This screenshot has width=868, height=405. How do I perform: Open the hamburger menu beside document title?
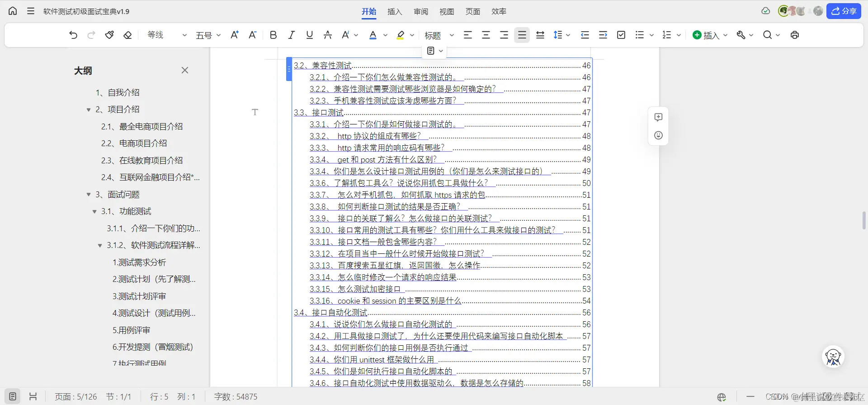[31, 11]
